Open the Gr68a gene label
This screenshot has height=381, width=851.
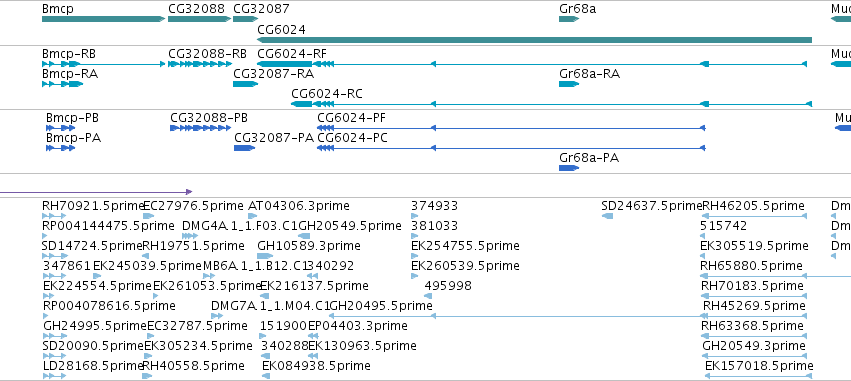click(x=577, y=9)
